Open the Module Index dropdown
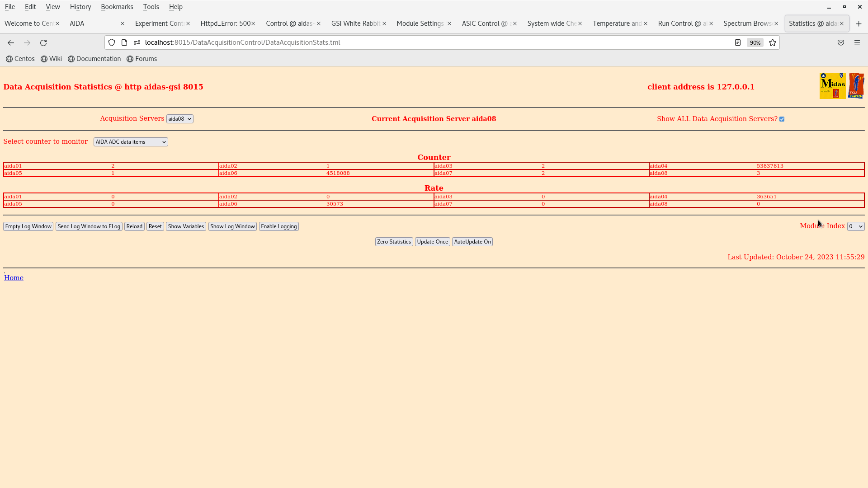The height and width of the screenshot is (488, 868). coord(855,226)
